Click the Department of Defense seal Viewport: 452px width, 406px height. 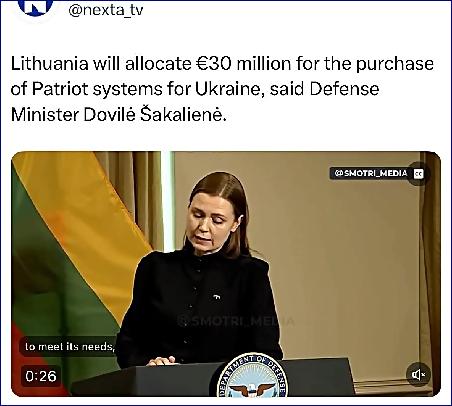[252, 377]
